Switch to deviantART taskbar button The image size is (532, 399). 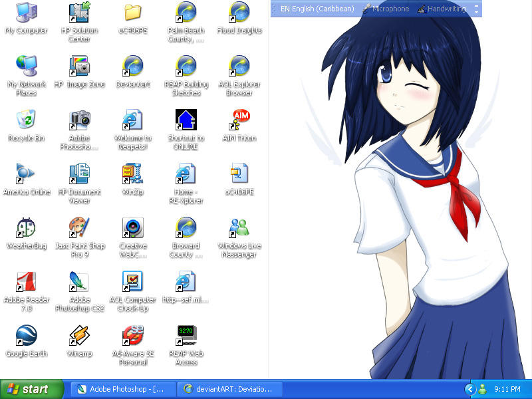click(x=230, y=389)
